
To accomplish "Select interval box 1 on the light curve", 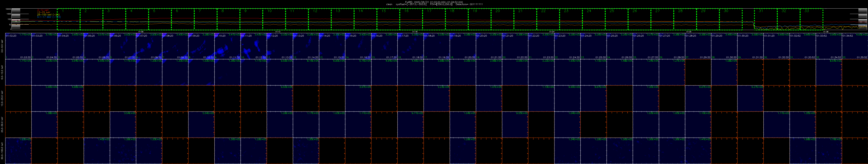I will click(x=69, y=19).
